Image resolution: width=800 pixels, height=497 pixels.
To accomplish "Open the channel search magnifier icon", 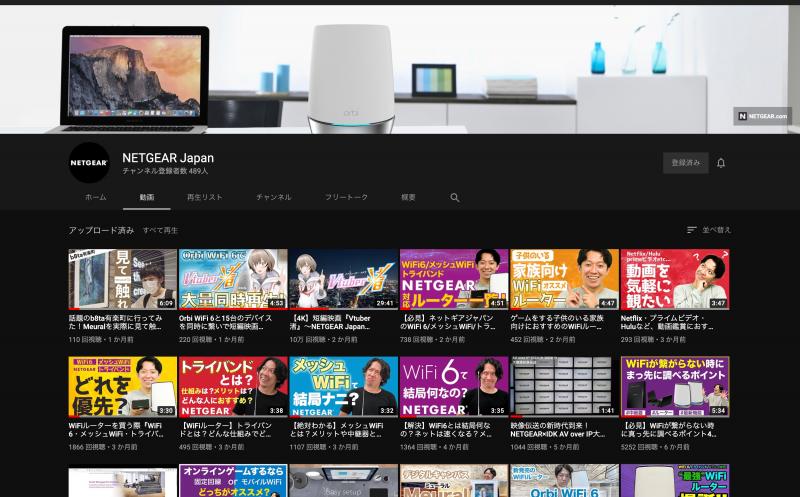I will tap(455, 197).
